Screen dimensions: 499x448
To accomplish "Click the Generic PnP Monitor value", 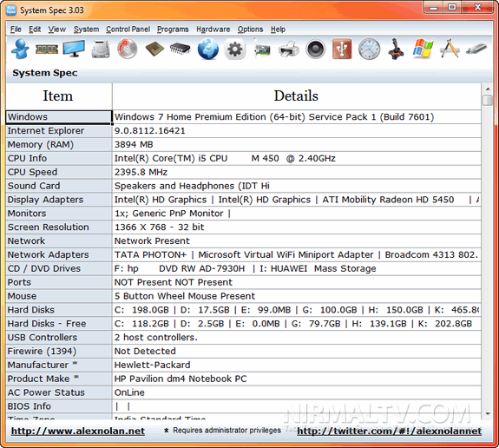I will coord(296,214).
